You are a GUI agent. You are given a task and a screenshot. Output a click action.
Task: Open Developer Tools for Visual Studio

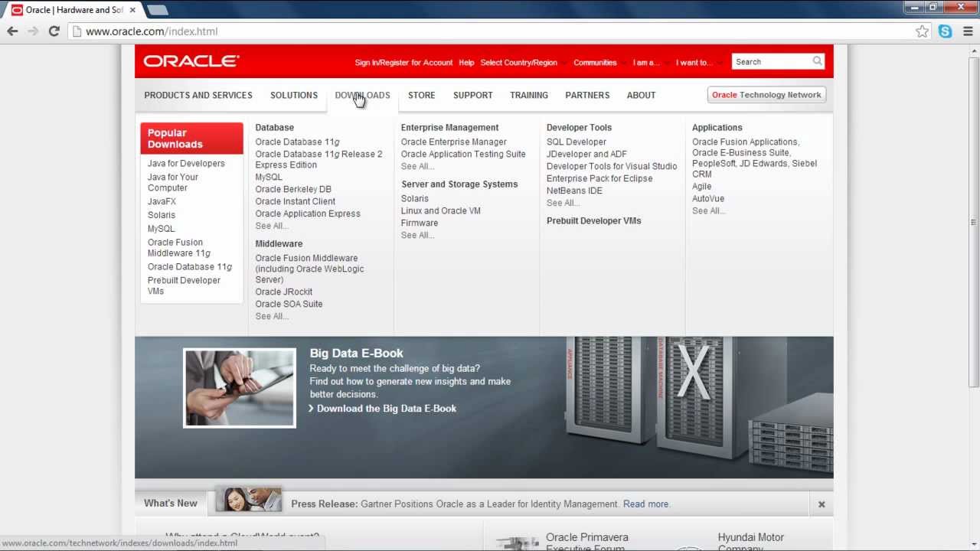pos(612,166)
